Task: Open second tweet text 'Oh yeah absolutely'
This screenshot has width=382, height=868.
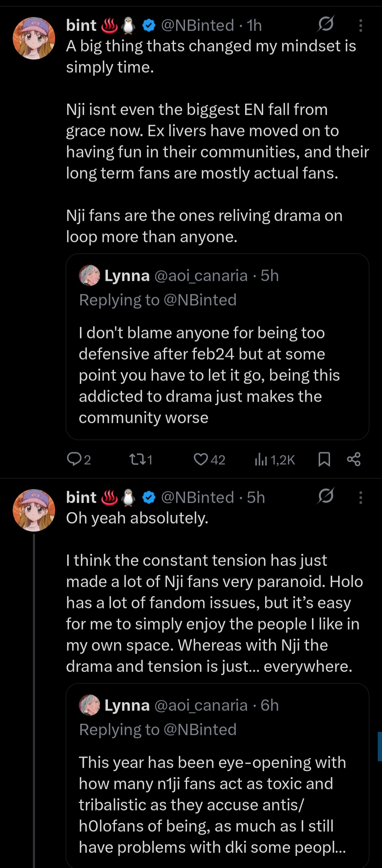Action: (x=137, y=518)
